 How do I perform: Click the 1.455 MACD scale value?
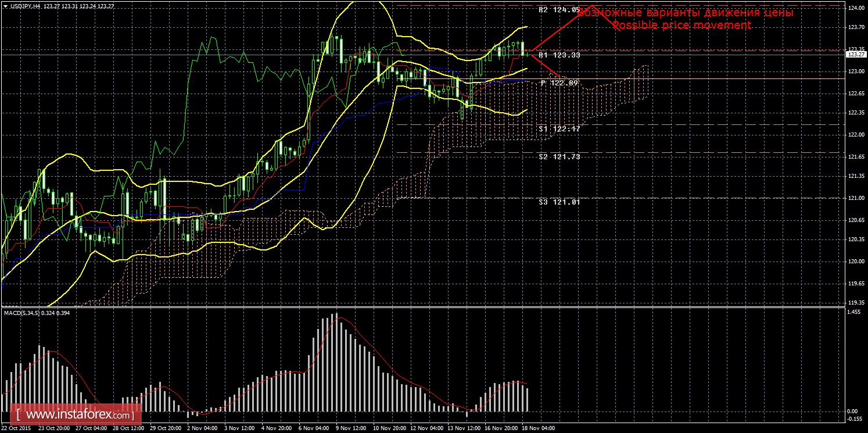[x=853, y=313]
